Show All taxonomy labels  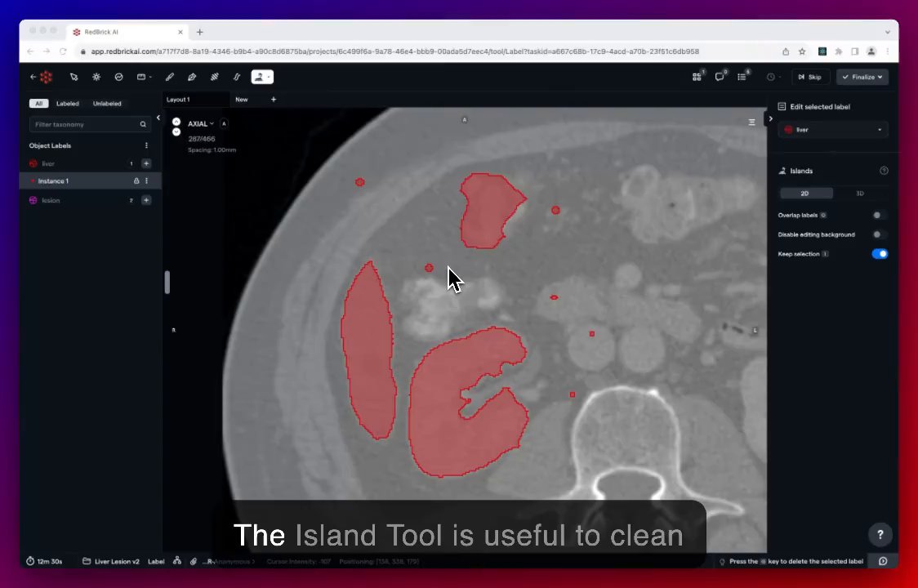(38, 104)
